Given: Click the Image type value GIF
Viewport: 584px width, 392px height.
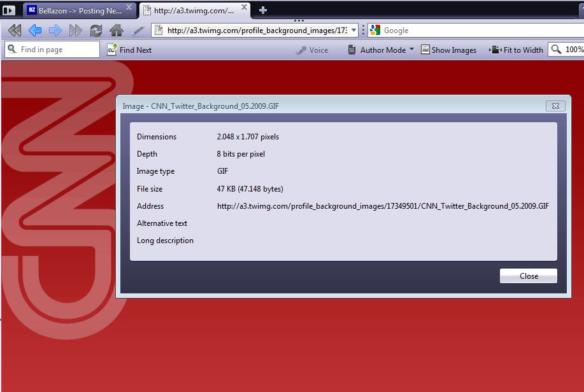Looking at the screenshot, I should coord(222,171).
